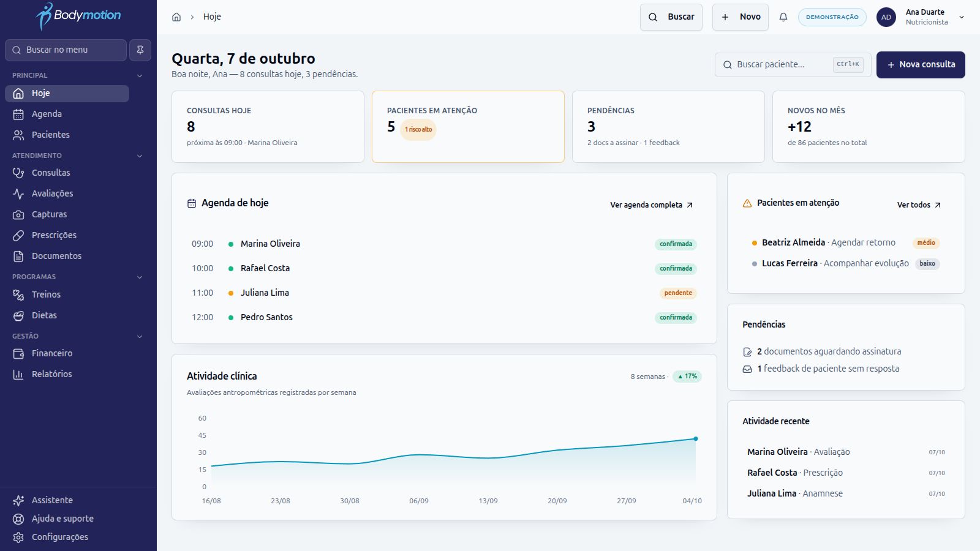Click the 04/10 chart data point

696,439
